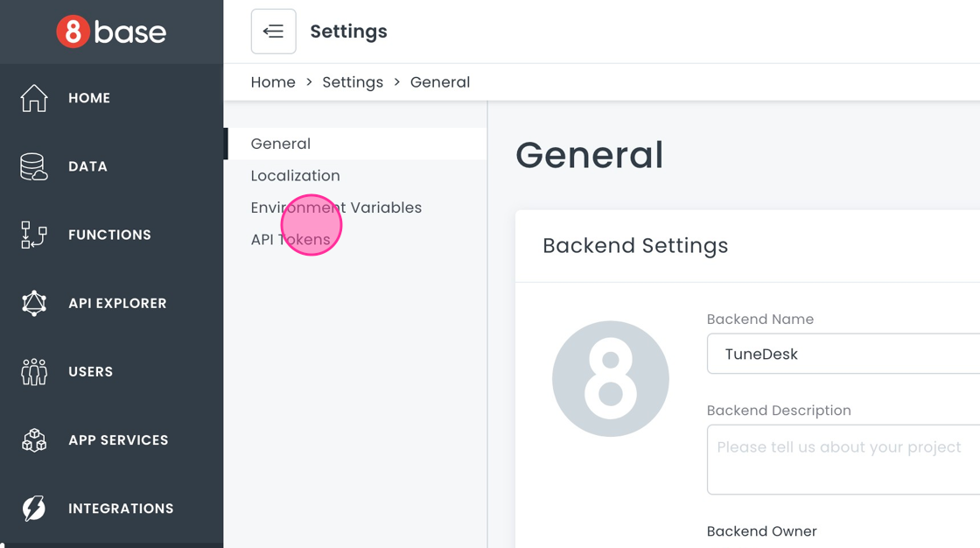Select the API Tokens settings section
The image size is (980, 548).
290,239
